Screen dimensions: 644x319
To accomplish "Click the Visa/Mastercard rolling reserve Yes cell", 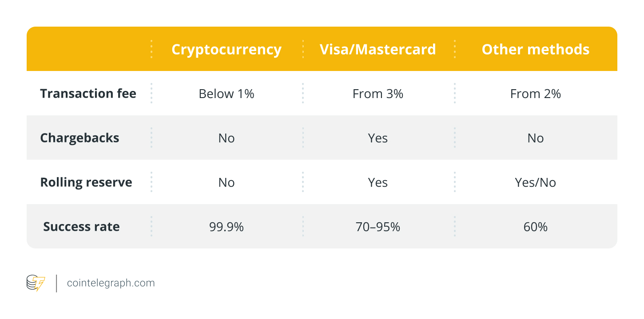I will click(x=378, y=182).
